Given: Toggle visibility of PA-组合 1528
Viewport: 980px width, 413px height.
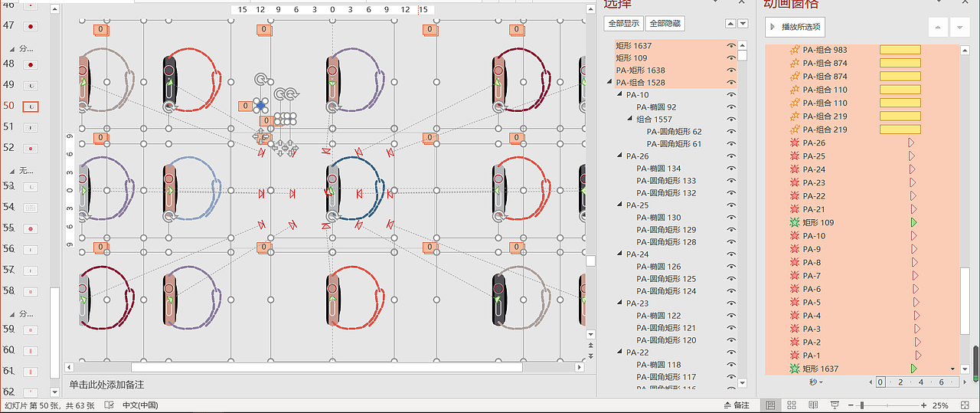Looking at the screenshot, I should pos(731,83).
